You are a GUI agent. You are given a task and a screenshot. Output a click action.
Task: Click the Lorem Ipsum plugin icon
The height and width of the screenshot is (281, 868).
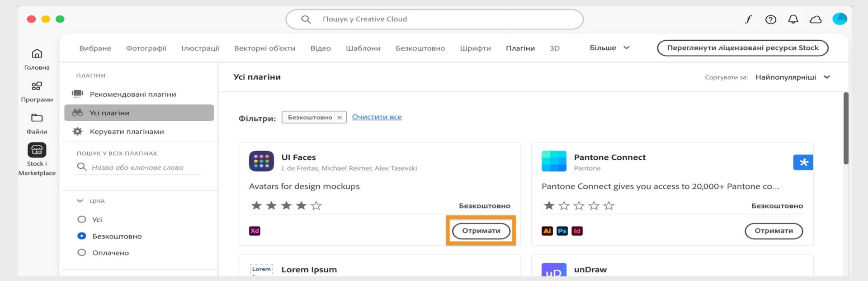click(x=261, y=270)
